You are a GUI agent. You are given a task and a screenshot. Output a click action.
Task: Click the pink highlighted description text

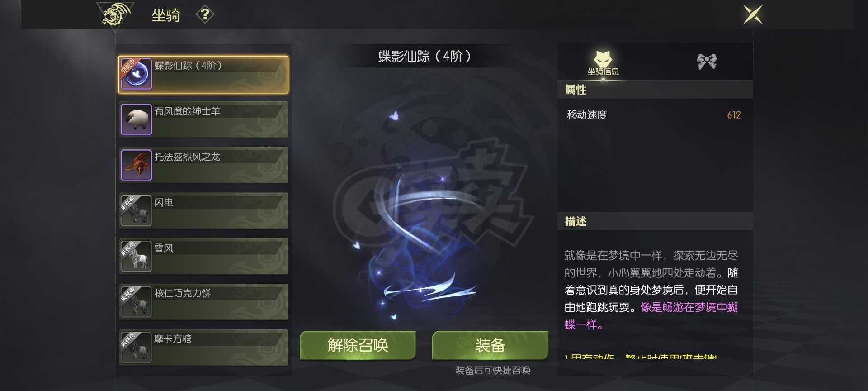click(651, 316)
